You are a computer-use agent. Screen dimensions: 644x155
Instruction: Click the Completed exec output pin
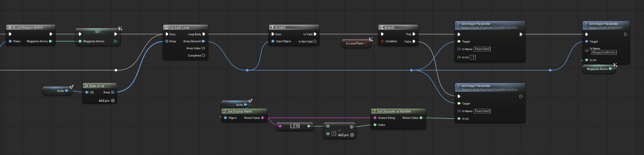(204, 56)
